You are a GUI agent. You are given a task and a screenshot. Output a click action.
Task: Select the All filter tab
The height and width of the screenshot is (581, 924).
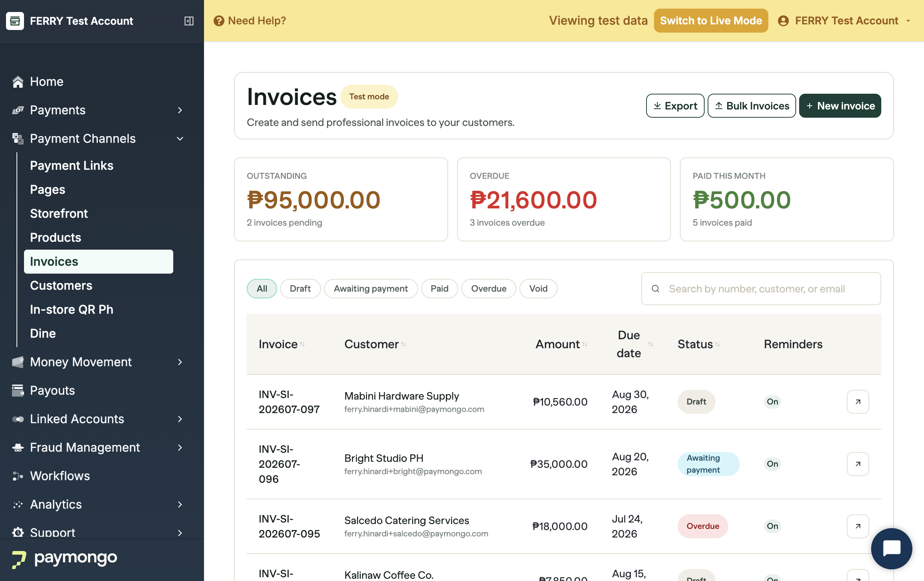[262, 289]
